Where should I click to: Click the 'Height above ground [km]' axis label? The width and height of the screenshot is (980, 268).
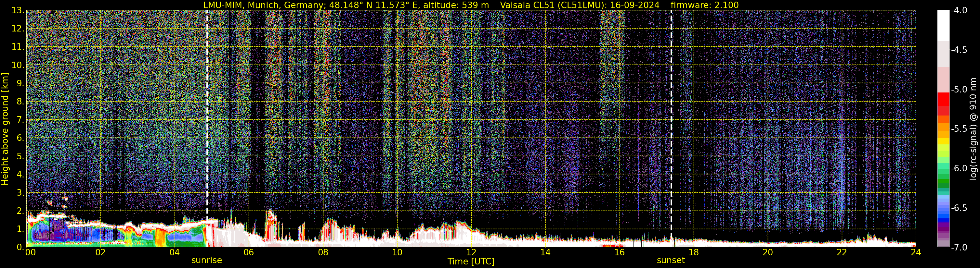click(5, 129)
